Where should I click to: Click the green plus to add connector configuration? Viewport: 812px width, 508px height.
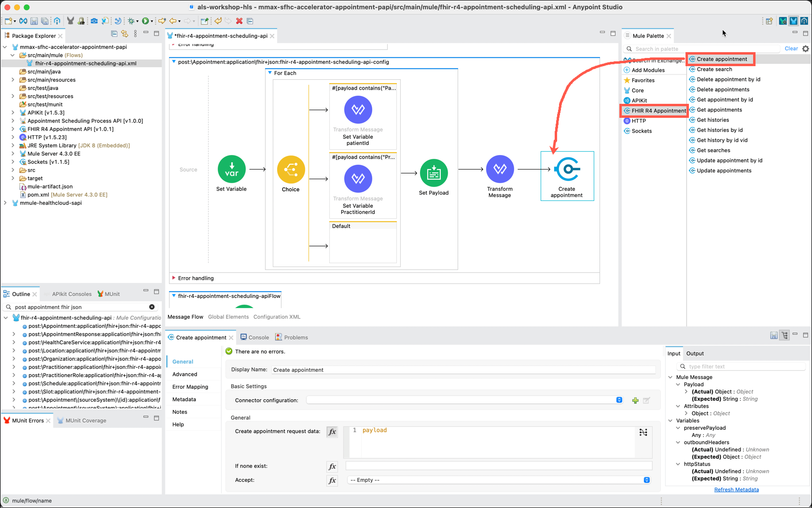635,400
